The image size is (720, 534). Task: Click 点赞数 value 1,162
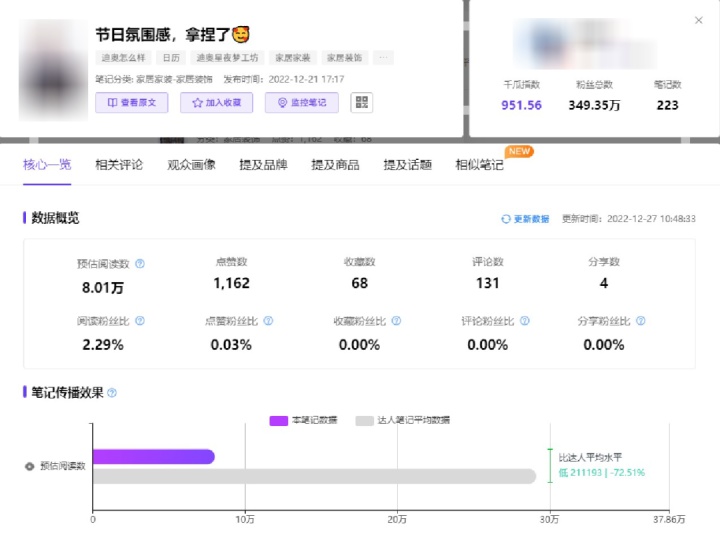pyautogui.click(x=231, y=283)
